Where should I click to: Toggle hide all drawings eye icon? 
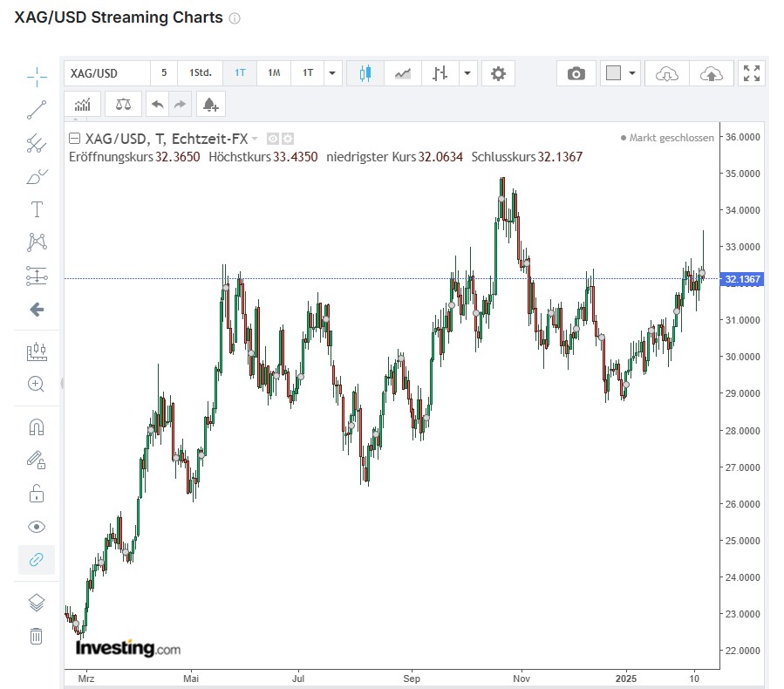click(x=37, y=527)
